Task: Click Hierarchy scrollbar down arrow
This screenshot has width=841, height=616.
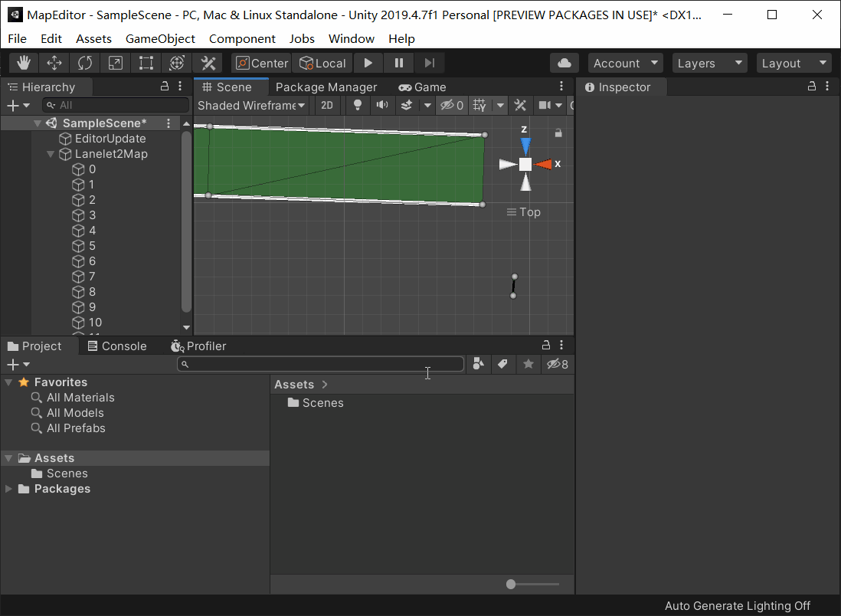Action: [x=186, y=327]
